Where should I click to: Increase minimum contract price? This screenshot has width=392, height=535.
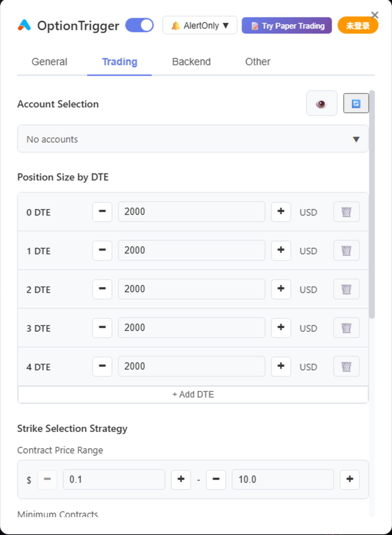pyautogui.click(x=181, y=479)
